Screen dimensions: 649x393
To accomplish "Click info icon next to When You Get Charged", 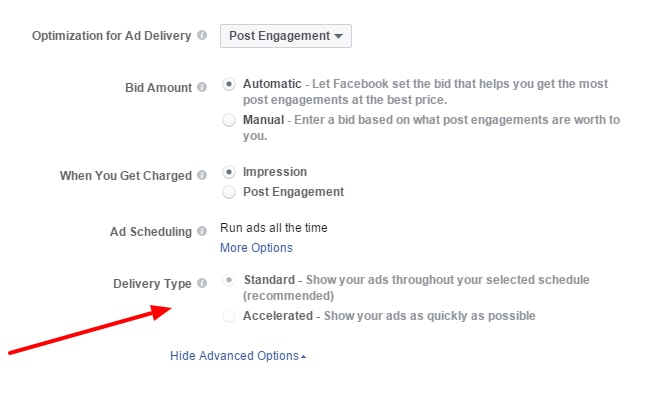I will point(202,175).
